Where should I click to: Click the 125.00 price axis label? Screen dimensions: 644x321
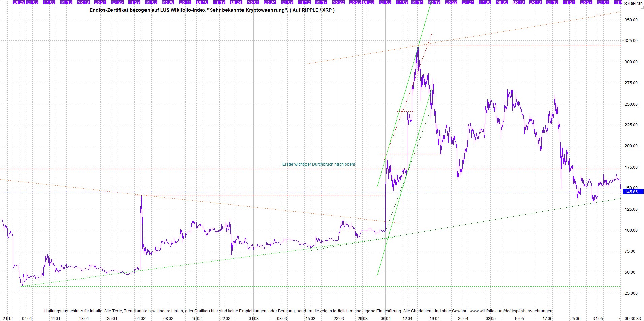(631, 209)
